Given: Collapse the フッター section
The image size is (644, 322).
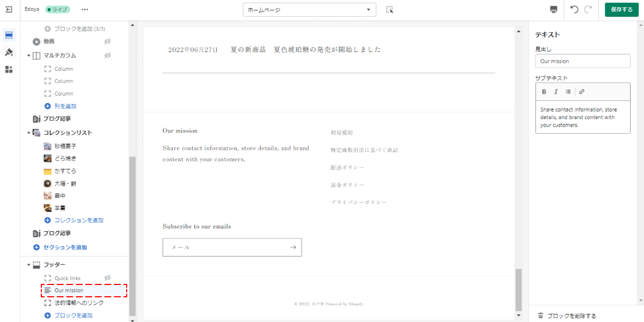Looking at the screenshot, I should 28,265.
